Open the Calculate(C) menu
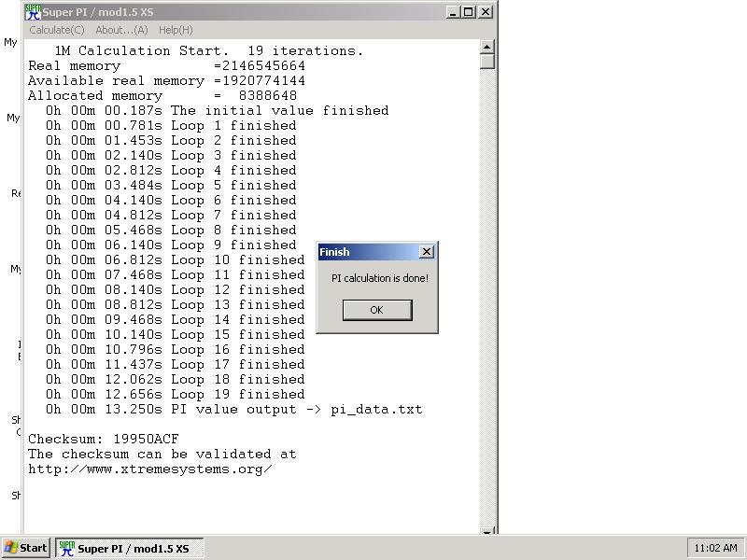 coord(57,30)
